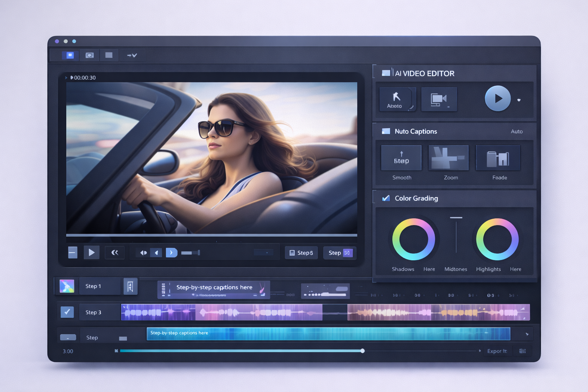Select the blue highlighted toolbar square icon
The width and height of the screenshot is (588, 392).
pyautogui.click(x=70, y=55)
